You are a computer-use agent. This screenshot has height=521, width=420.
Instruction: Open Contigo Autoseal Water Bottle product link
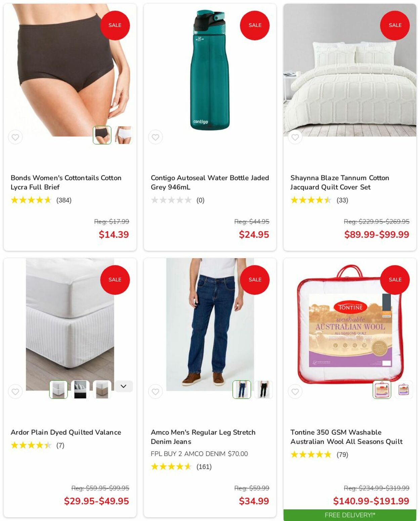pos(210,183)
